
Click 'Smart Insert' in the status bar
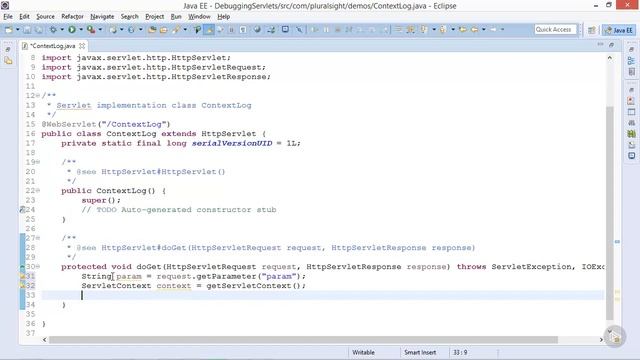click(420, 352)
